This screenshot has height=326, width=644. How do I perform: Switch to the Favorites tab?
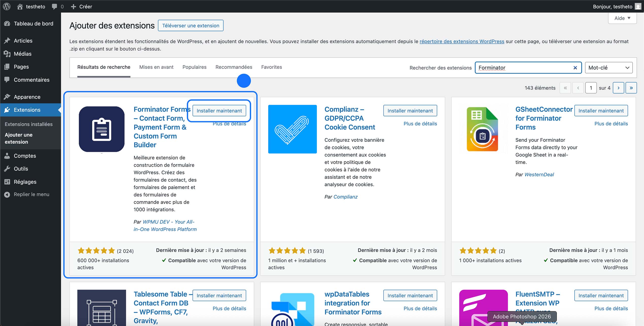point(271,67)
